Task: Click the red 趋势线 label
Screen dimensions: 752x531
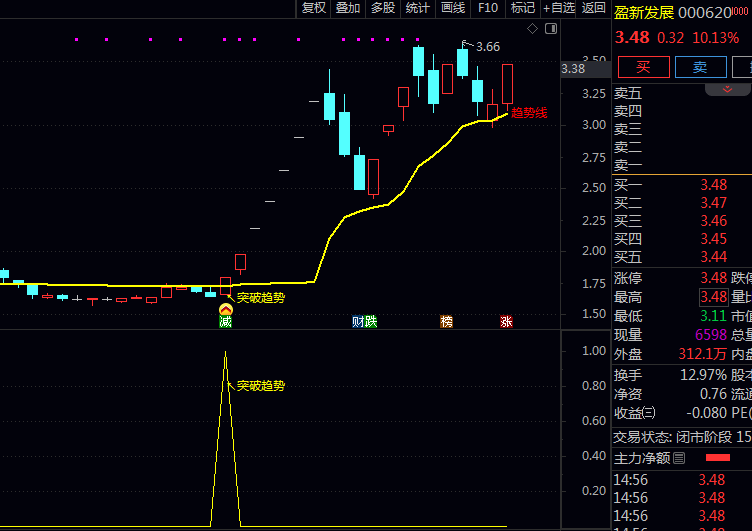Action: tap(529, 113)
